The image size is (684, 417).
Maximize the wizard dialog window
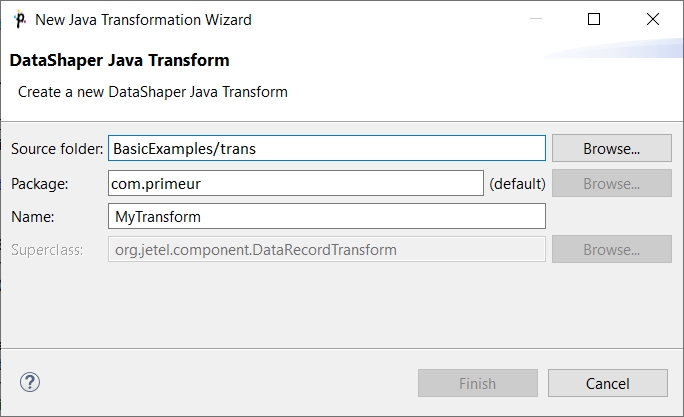pyautogui.click(x=594, y=19)
